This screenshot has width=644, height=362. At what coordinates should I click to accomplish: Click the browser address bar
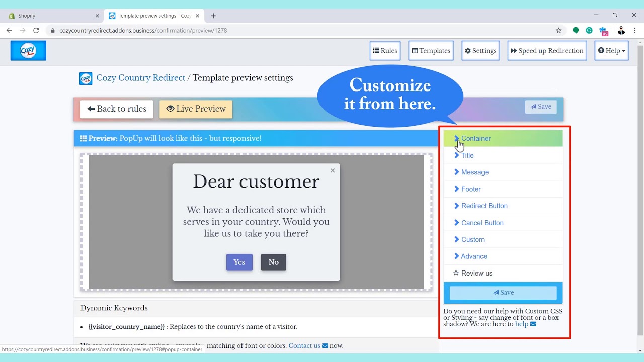302,30
